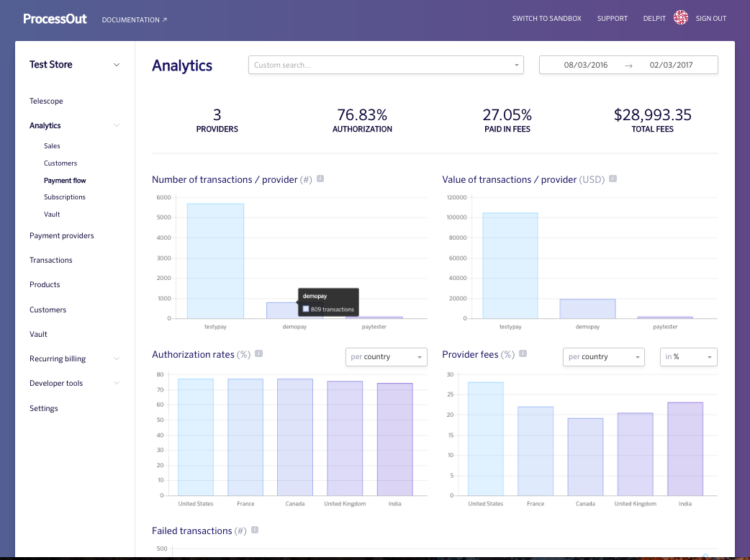Open the 'in %' dropdown for Provider fees
Viewport: 750px width, 560px height.
[x=688, y=356]
